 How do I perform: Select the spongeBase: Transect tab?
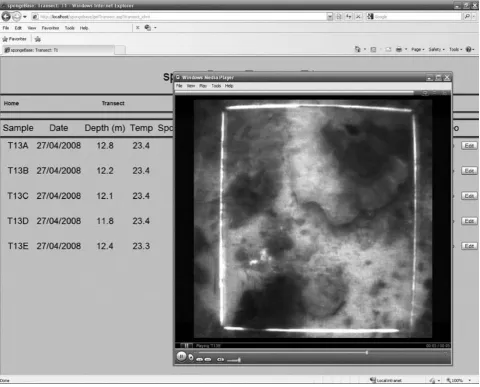tap(58, 50)
